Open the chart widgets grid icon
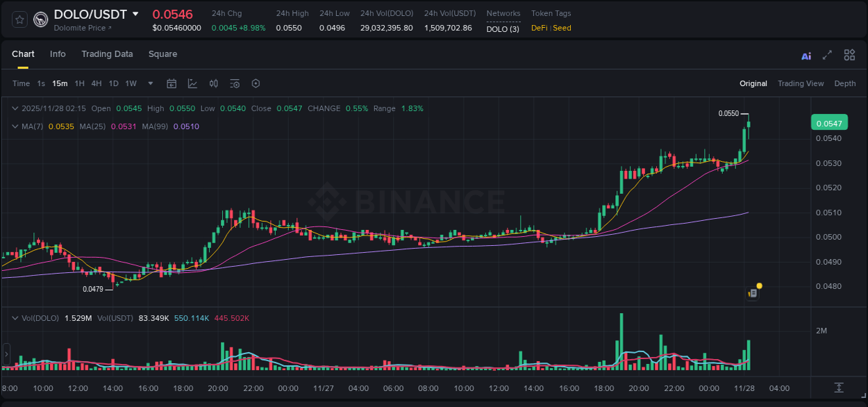Screen dimensions: 868x407 pos(849,55)
